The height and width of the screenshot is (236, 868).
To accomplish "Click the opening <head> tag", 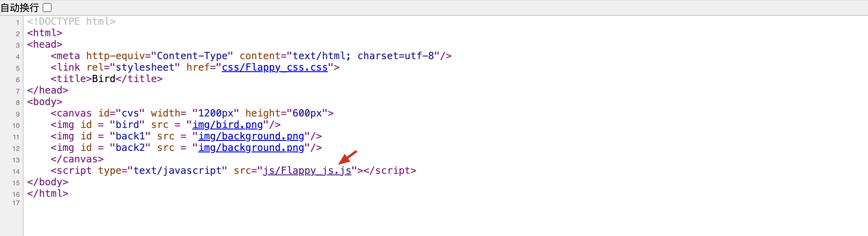I will tap(45, 45).
